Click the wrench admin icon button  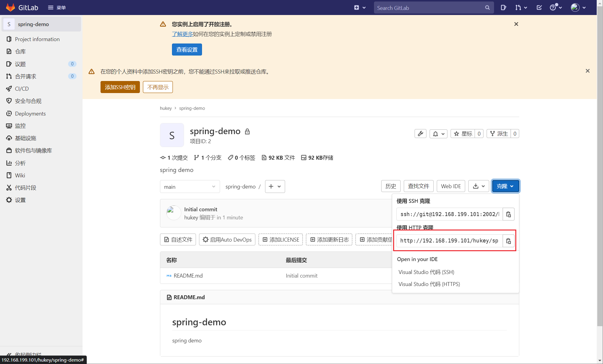pyautogui.click(x=420, y=134)
